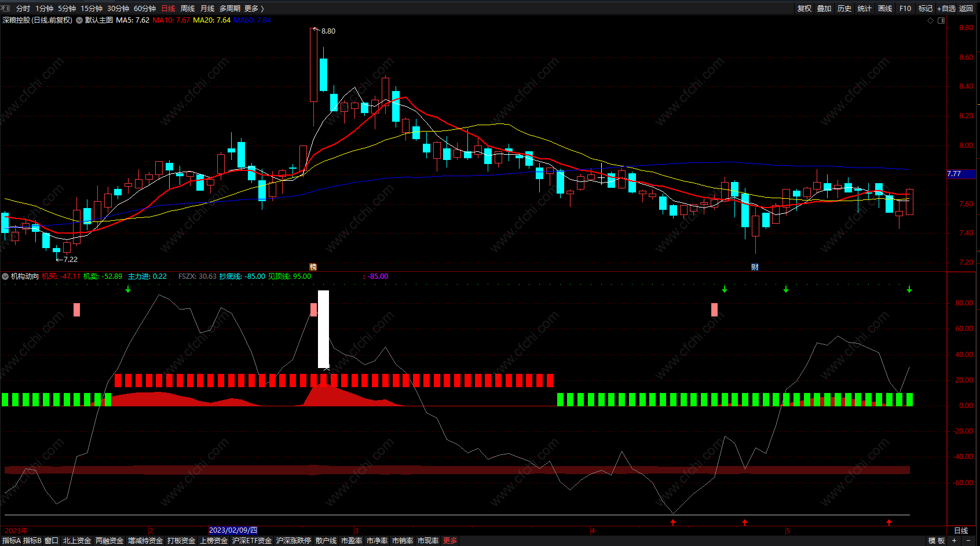Switch to 60分钟 period
Image resolution: width=980 pixels, height=546 pixels.
click(145, 8)
